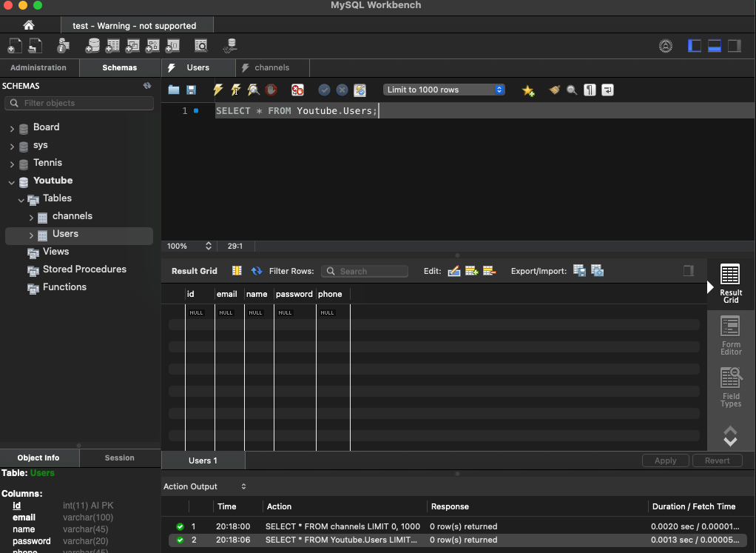Click Filter Rows search field
Viewport: 756px width, 553px height.
[365, 271]
